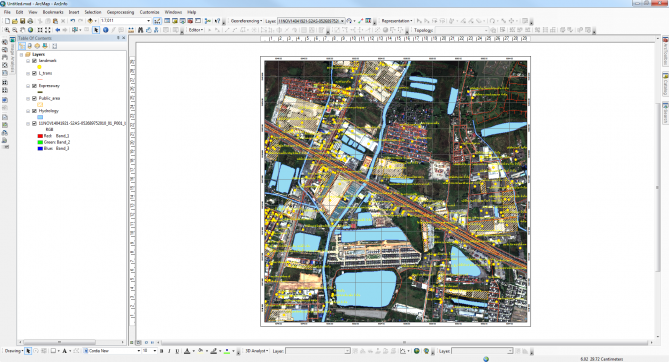669x362 pixels.
Task: Toggle bold text in Drawing toolbar
Action: click(x=161, y=351)
